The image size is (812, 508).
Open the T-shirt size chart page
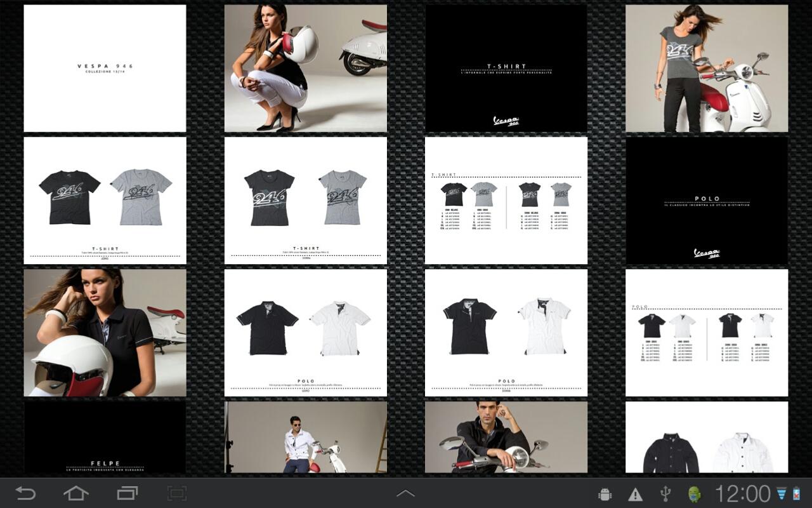(506, 201)
